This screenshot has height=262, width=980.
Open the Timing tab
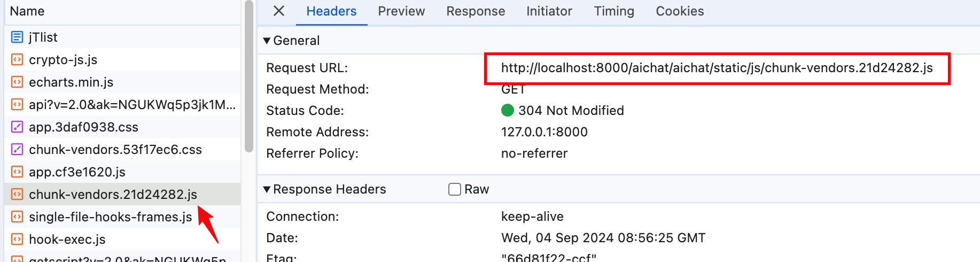(614, 11)
